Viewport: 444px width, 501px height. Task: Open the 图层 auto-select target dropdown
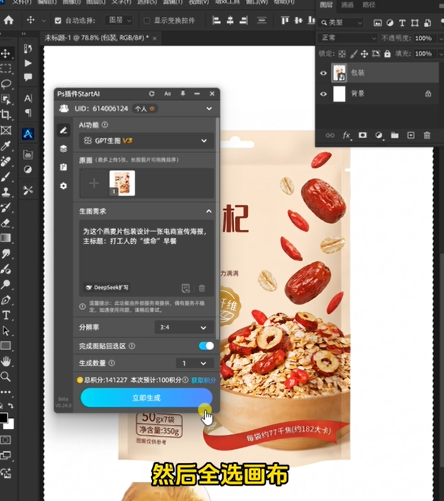click(120, 21)
